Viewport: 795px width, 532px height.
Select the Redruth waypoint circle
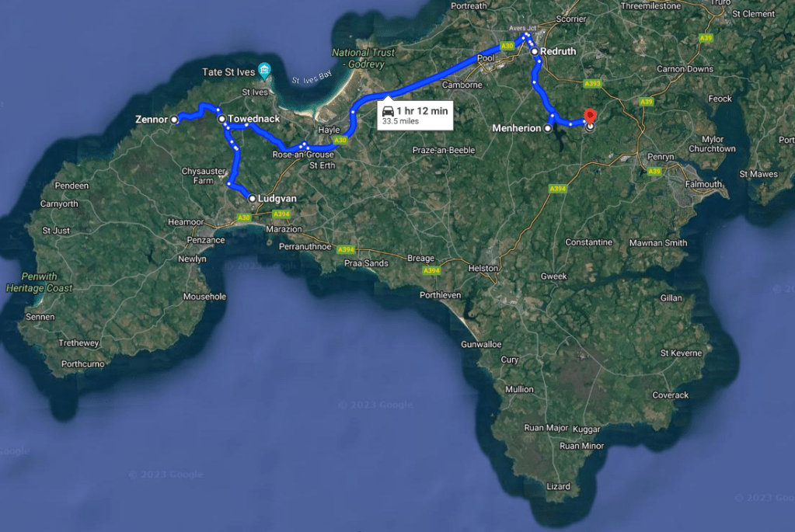(535, 52)
